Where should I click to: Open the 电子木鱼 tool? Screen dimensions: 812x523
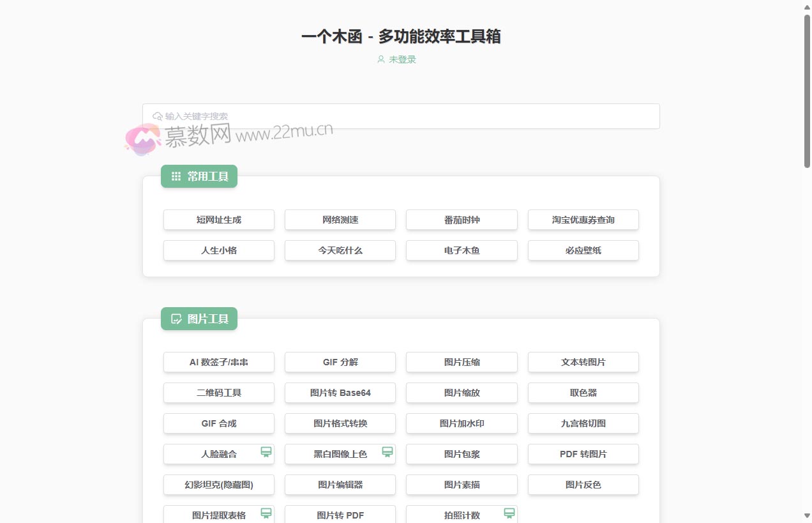pyautogui.click(x=462, y=250)
